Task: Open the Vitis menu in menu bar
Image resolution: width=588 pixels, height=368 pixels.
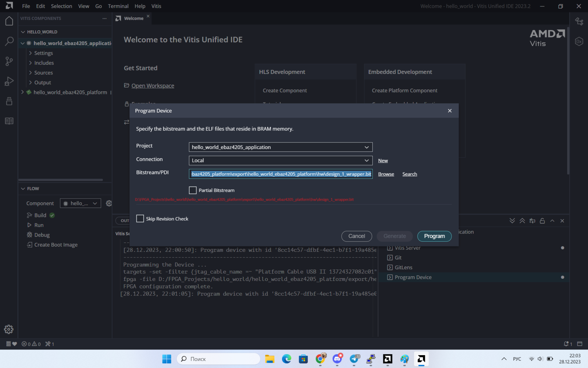Action: click(x=156, y=6)
